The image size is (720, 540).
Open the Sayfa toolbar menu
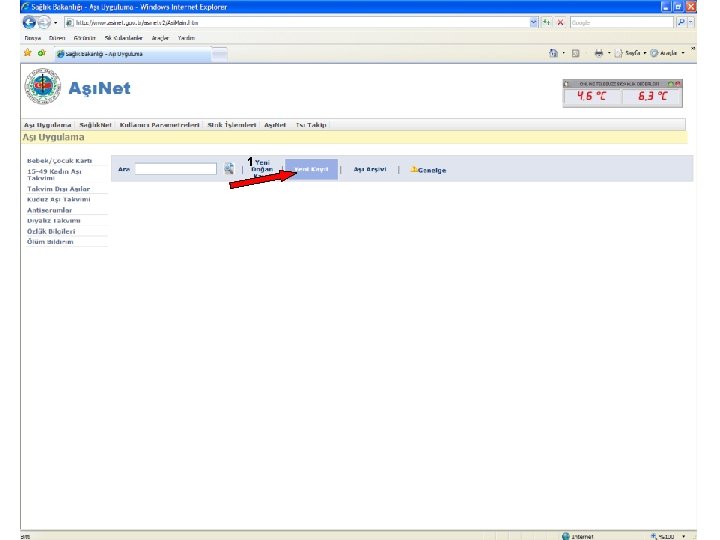(x=630, y=53)
